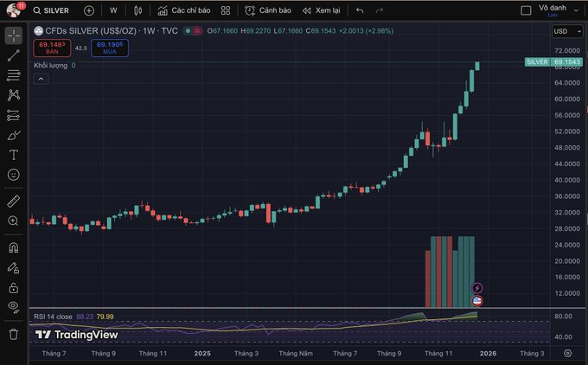Click the add symbol plus icon
The image size is (588, 365).
click(89, 10)
